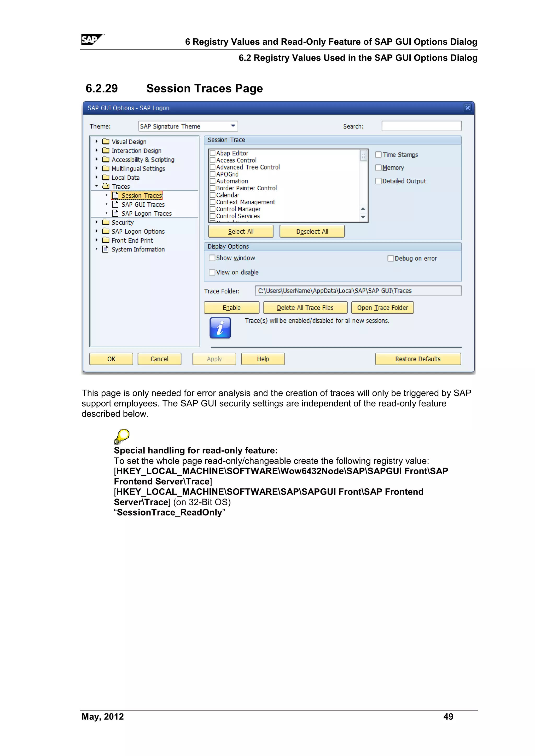Select SAP Logon Traces tree item
Image resolution: width=535 pixels, height=756 pixels.
146,213
